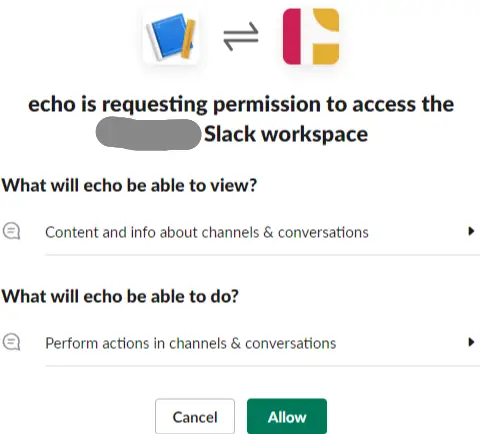The image size is (480, 434).
Task: Select the 'What will echo be able to do?' heading
Action: tap(120, 296)
